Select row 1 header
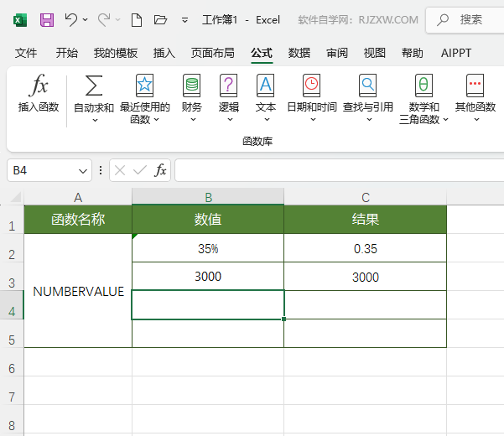Image resolution: width=504 pixels, height=436 pixels. (12, 220)
